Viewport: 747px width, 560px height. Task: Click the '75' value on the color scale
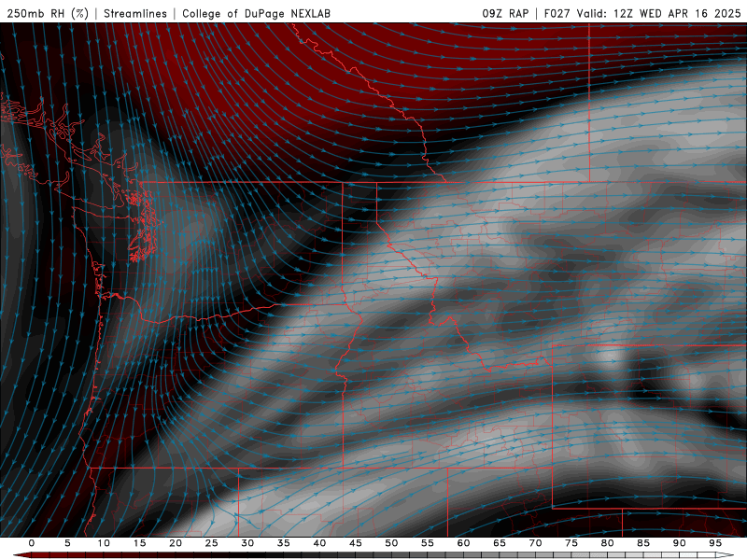[571, 543]
